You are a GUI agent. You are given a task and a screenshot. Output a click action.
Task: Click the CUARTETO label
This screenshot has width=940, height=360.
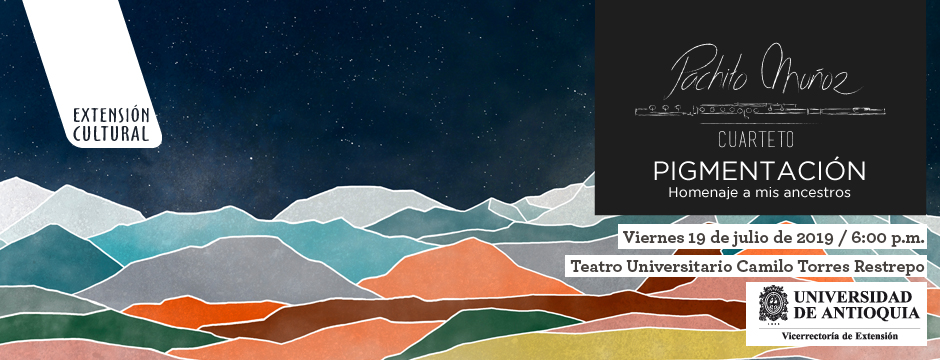(756, 140)
